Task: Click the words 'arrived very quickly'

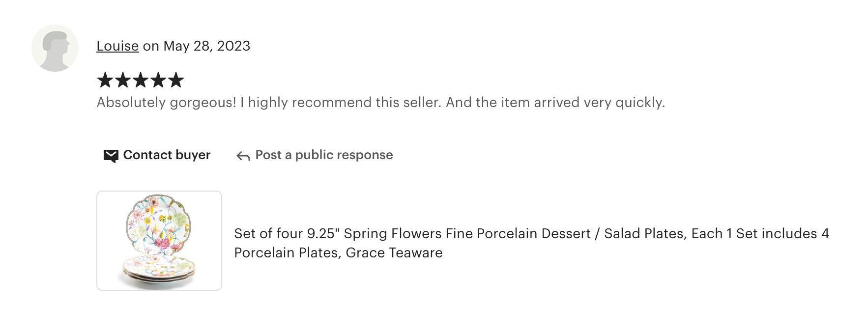Action: 599,102
